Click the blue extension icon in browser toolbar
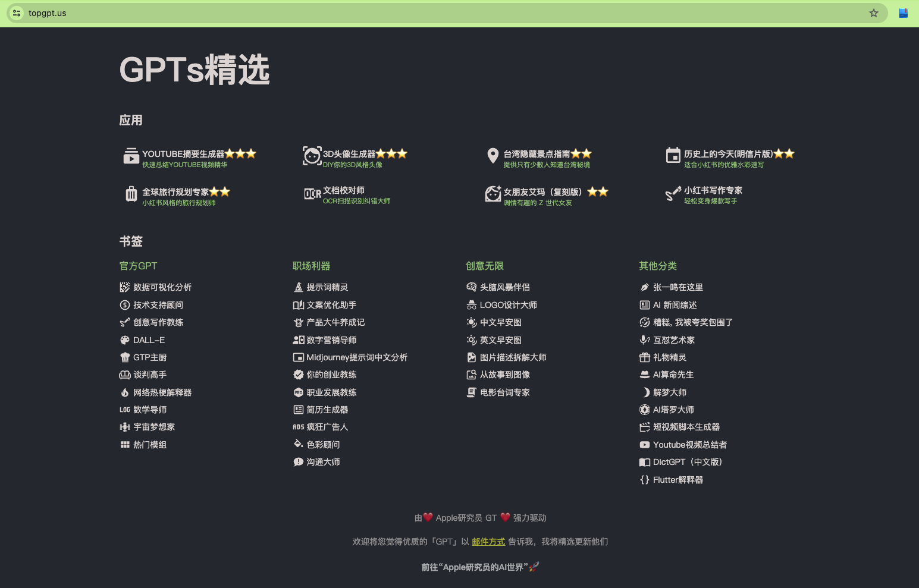Screen dimensions: 919x588 click(903, 13)
